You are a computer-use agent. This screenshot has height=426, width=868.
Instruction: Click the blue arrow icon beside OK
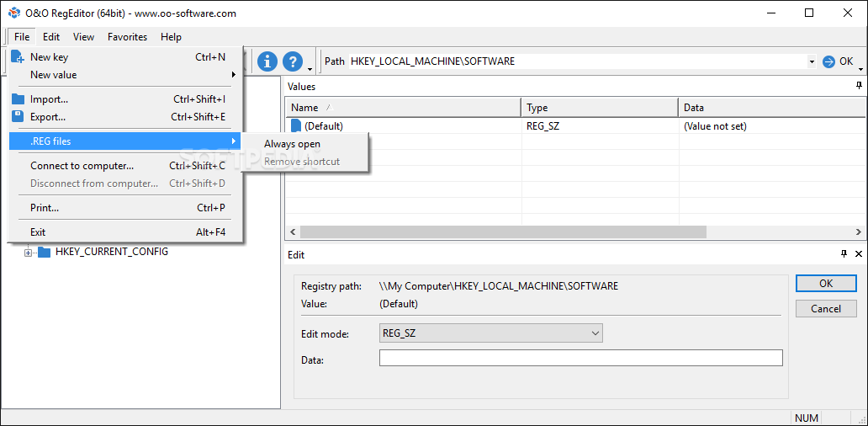(x=828, y=61)
